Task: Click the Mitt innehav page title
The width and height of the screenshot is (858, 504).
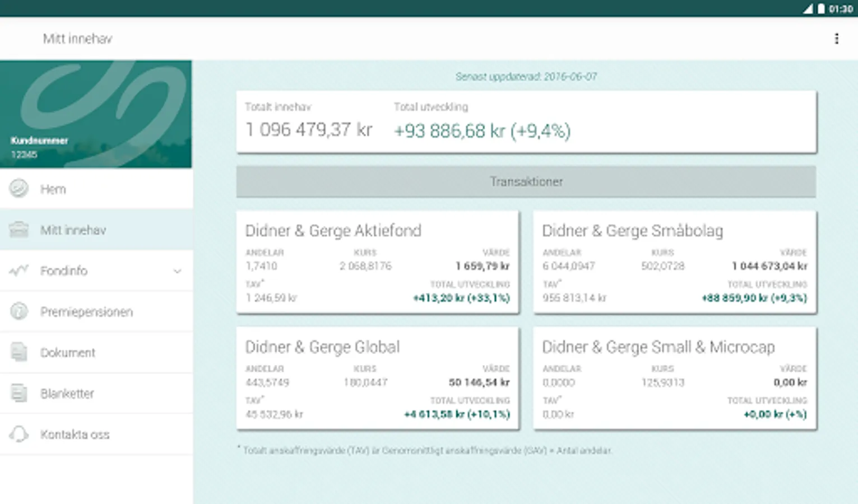Action: [77, 39]
